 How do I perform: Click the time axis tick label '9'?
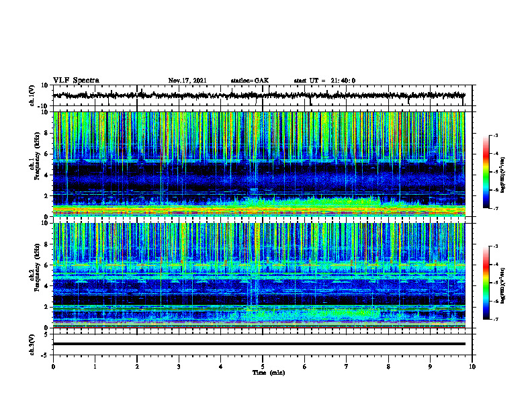(x=430, y=367)
